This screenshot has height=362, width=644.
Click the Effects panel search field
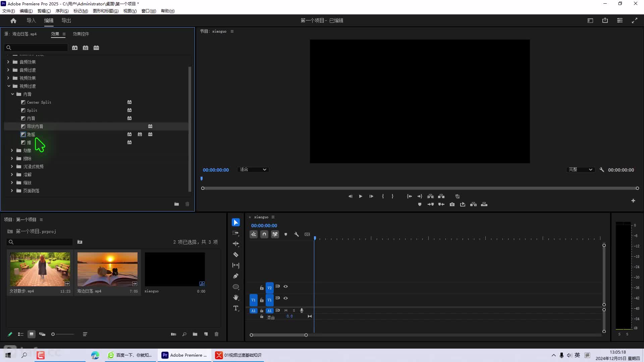pyautogui.click(x=36, y=48)
